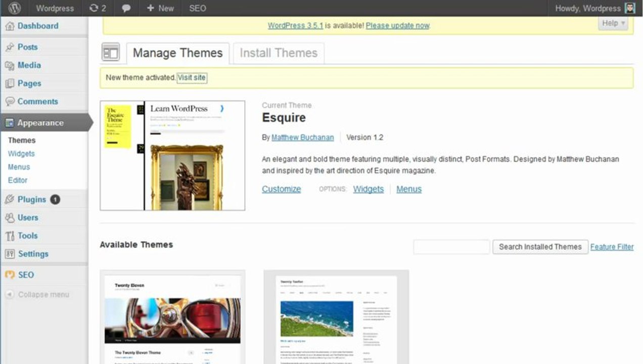643x364 pixels.
Task: Click the Visit site link
Action: [x=192, y=78]
